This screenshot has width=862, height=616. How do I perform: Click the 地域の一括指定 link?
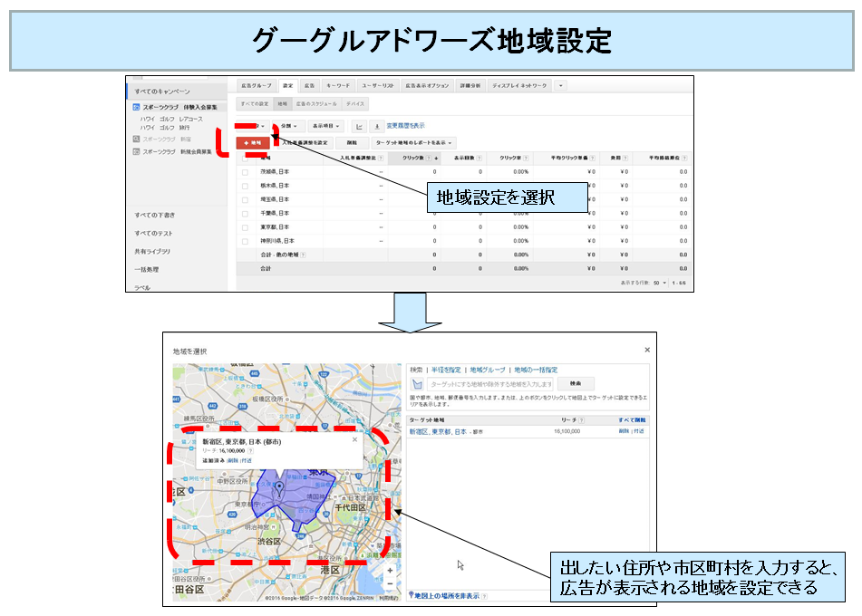536,370
